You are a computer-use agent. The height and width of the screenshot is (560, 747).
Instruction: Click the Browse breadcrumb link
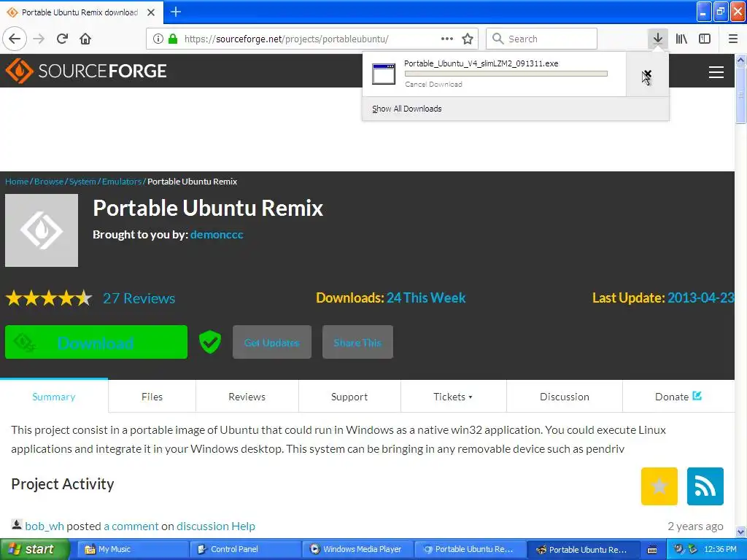tap(49, 182)
